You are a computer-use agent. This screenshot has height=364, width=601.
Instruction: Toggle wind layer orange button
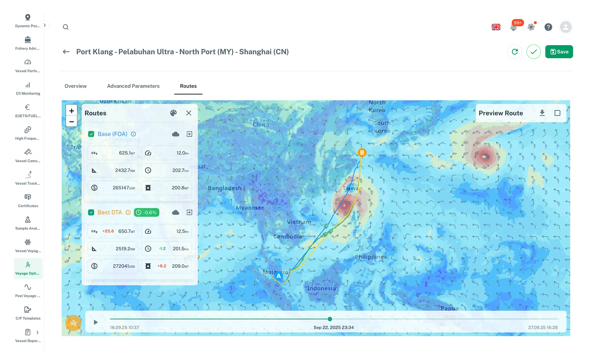pyautogui.click(x=73, y=323)
